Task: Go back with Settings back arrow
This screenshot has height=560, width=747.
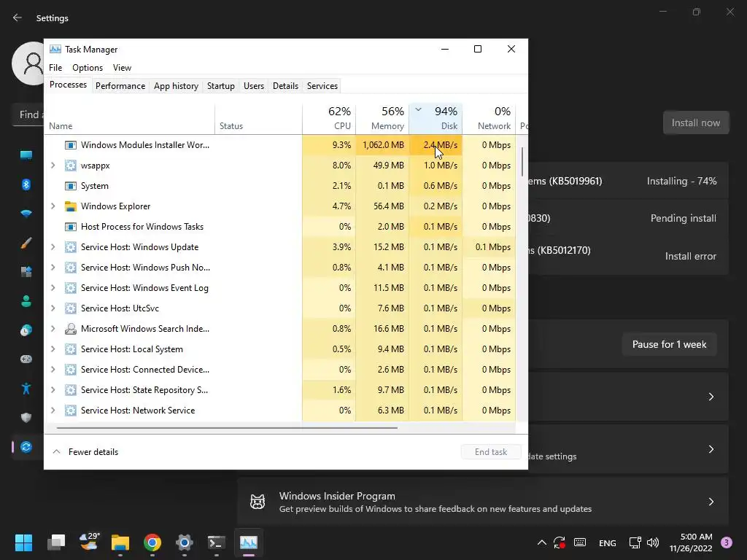Action: 18,17
